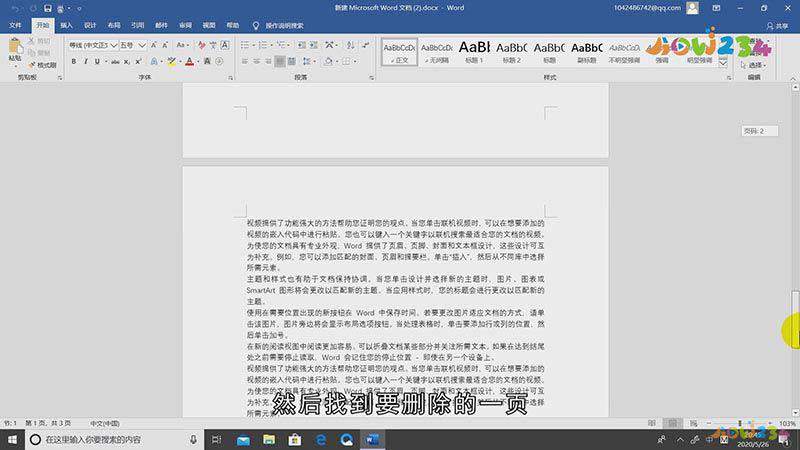Apply red font color

(x=189, y=62)
